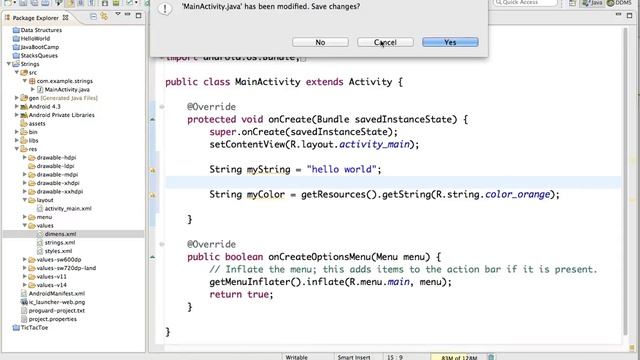Click Yes to save MainActivity.java changes
Screen dimensions: 640x360
point(450,42)
